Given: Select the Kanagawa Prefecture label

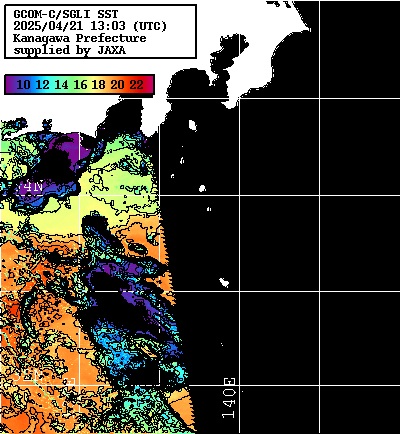Looking at the screenshot, I should pos(79,38).
